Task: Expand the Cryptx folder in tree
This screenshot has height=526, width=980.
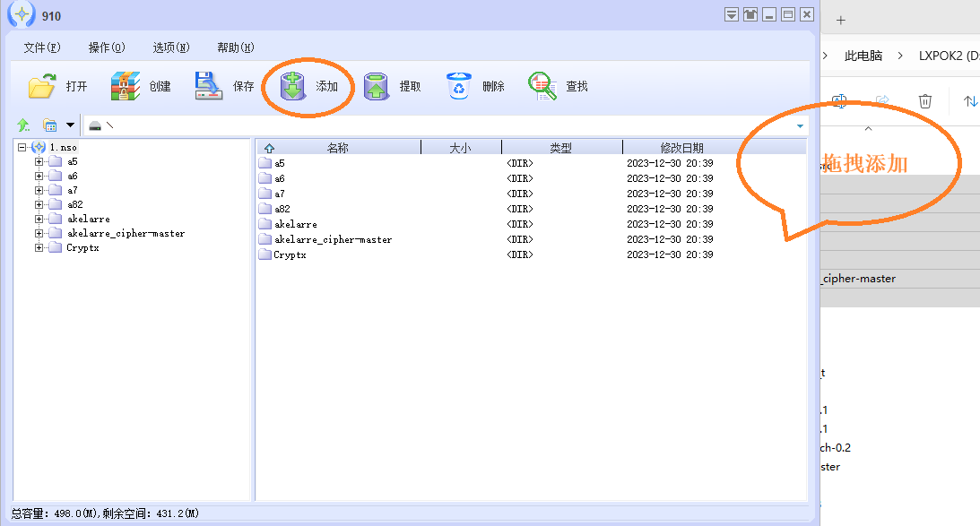Action: coord(39,248)
